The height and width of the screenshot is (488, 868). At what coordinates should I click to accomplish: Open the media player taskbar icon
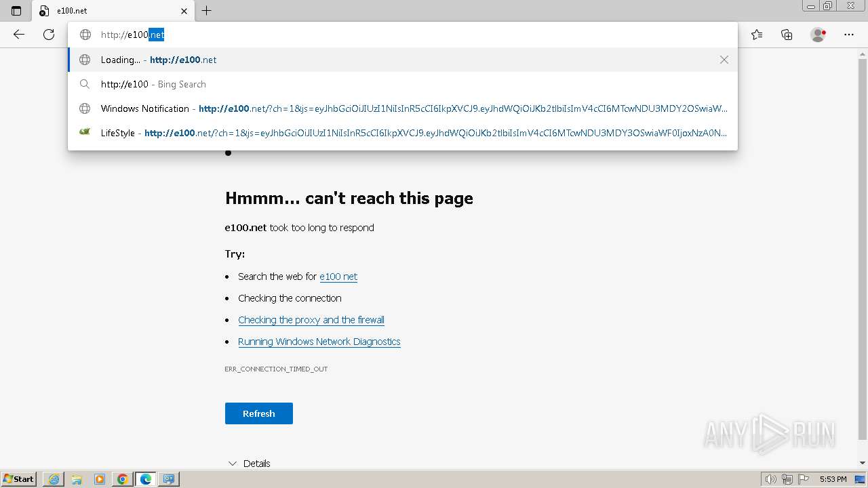pos(100,479)
